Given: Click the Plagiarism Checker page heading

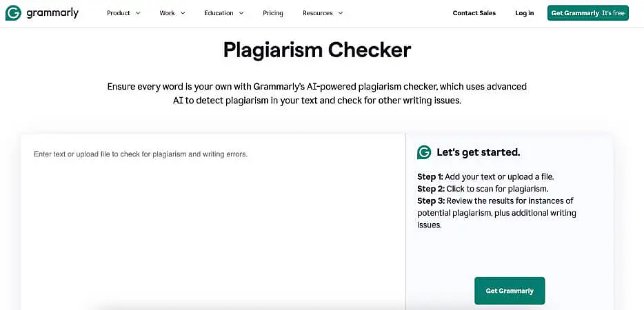Looking at the screenshot, I should pyautogui.click(x=317, y=50).
